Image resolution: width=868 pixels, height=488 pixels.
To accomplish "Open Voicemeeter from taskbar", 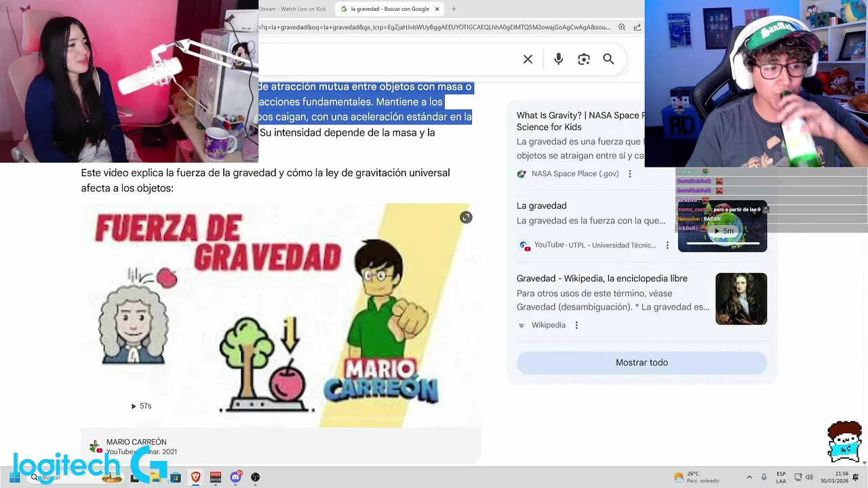I will click(x=216, y=477).
